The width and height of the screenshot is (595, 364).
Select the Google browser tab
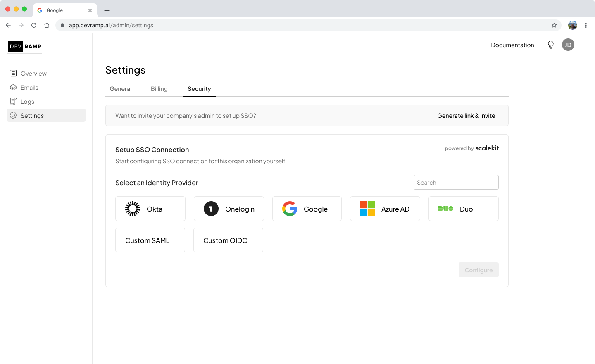pyautogui.click(x=65, y=10)
